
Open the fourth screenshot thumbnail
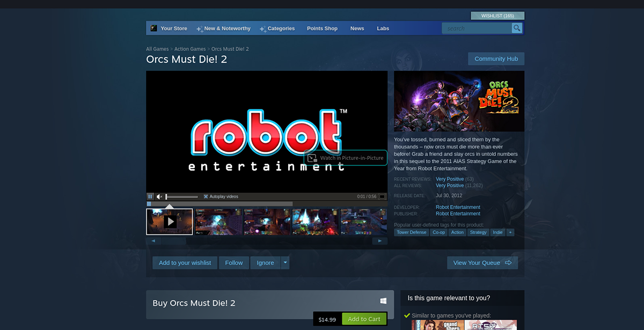315,222
